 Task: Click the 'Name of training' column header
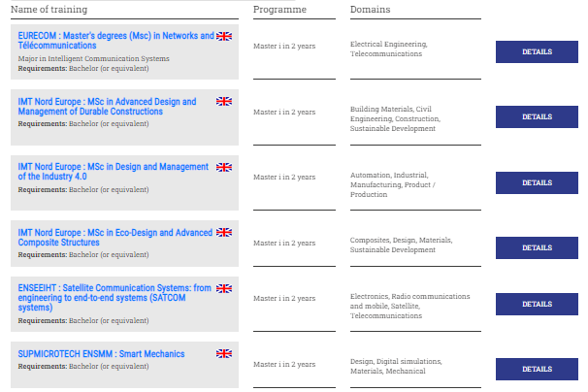click(x=49, y=10)
